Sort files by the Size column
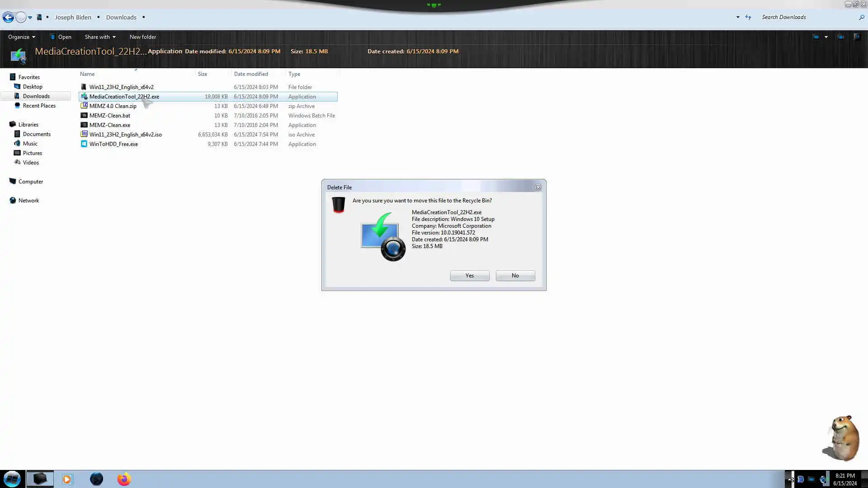The height and width of the screenshot is (488, 868). [203, 74]
